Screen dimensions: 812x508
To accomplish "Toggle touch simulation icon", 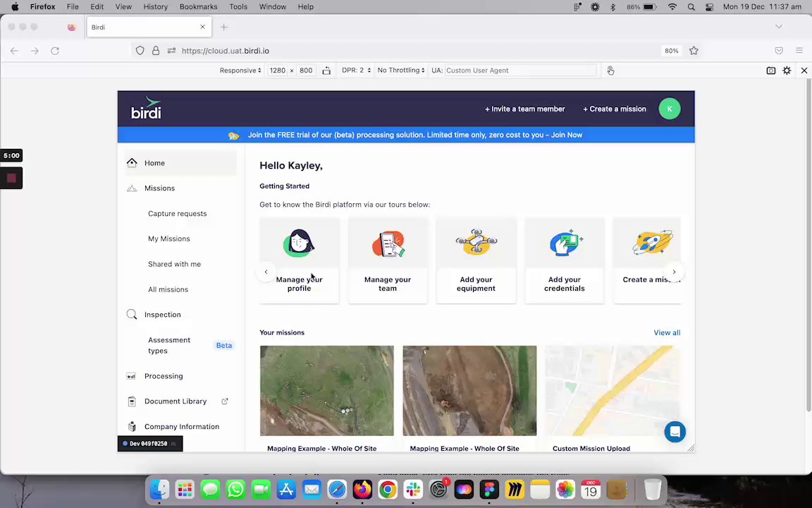I will [x=610, y=71].
